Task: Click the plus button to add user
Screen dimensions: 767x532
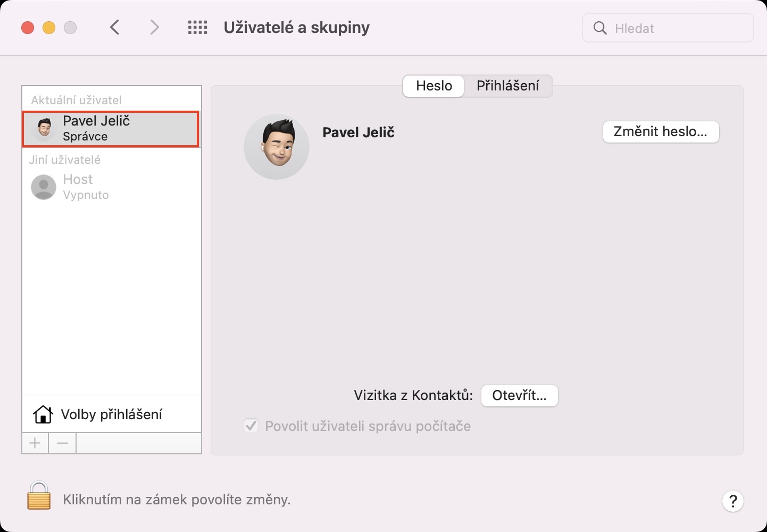Action: click(35, 443)
